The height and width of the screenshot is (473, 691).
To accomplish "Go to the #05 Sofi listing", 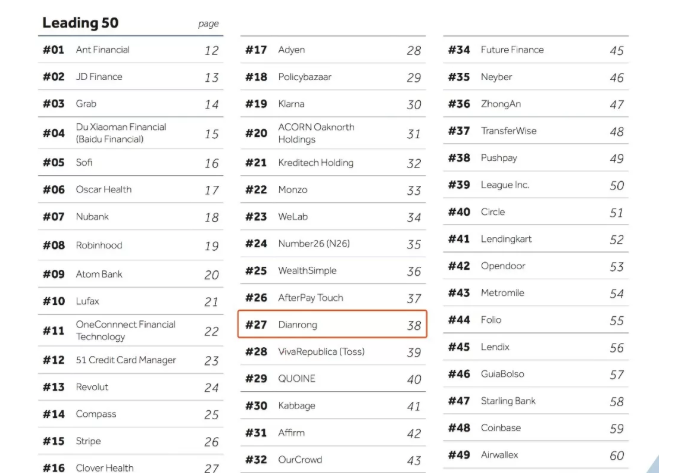I will pos(130,162).
